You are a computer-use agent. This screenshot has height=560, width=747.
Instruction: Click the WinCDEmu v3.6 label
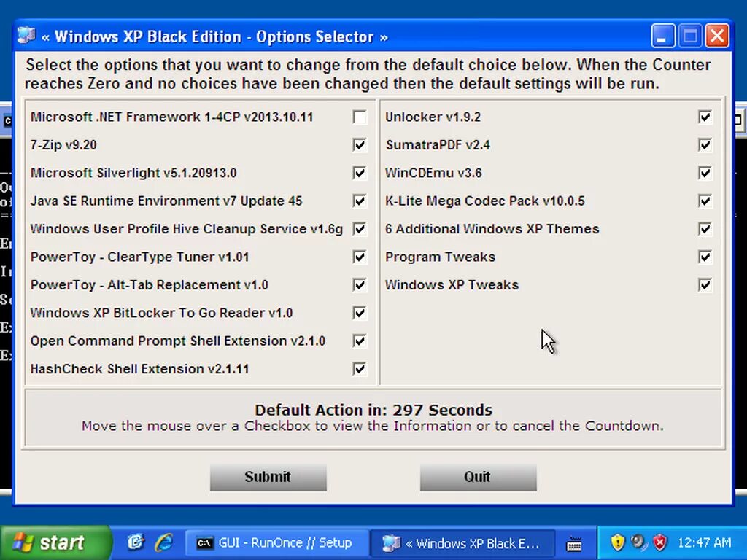(x=433, y=173)
